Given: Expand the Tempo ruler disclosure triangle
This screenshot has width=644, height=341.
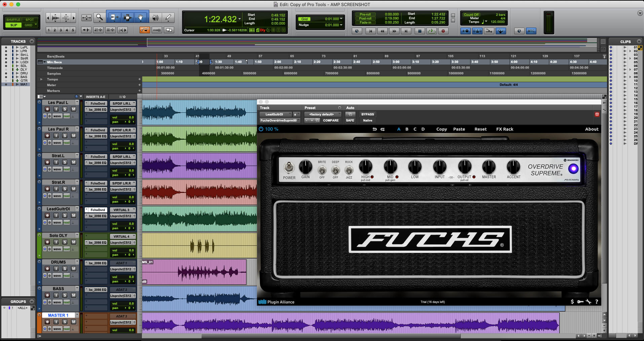Looking at the screenshot, I should click(x=41, y=79).
